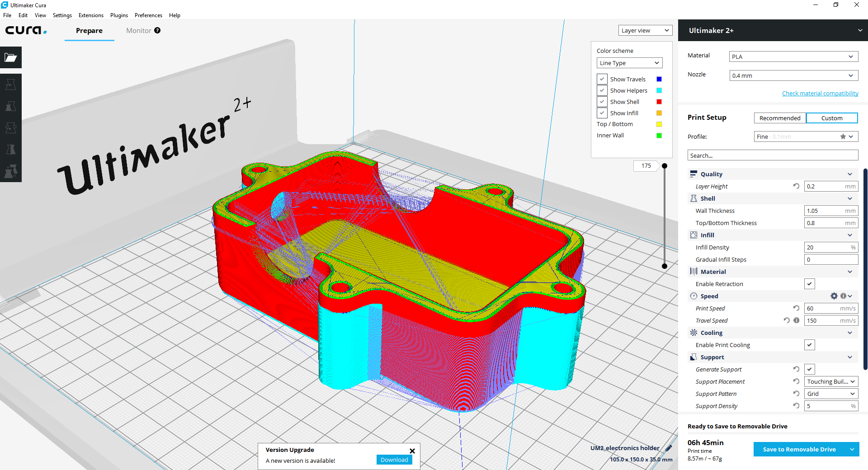Toggle the Show Travels checkbox
The image size is (868, 470).
[602, 79]
